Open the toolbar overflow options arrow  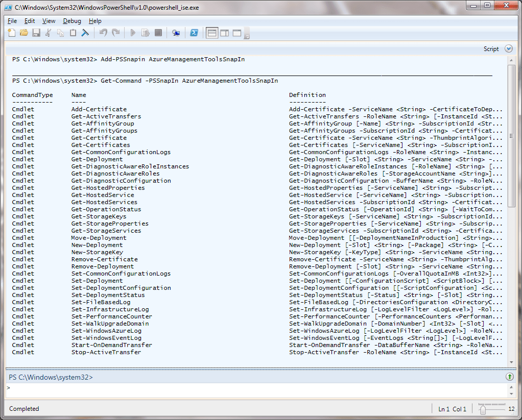[x=247, y=34]
